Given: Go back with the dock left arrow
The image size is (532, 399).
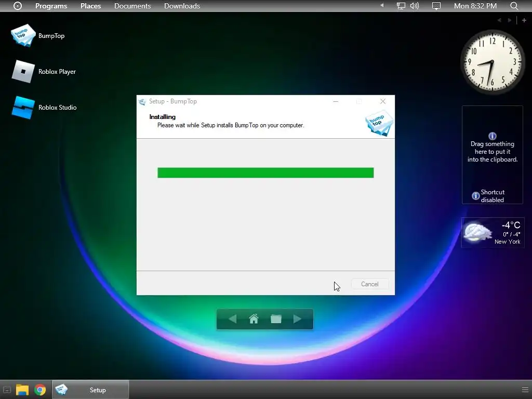Looking at the screenshot, I should [x=232, y=319].
